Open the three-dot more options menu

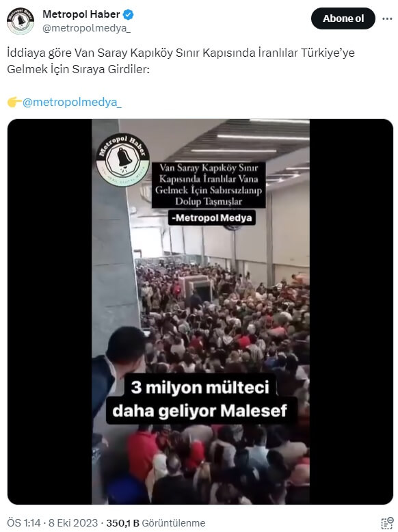(387, 18)
